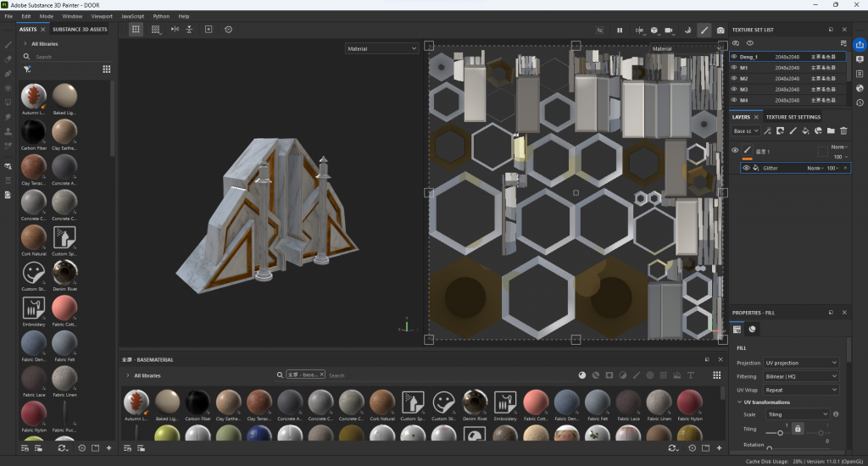Click the filter icon in Assets panel
The height and width of the screenshot is (466, 868).
(27, 69)
